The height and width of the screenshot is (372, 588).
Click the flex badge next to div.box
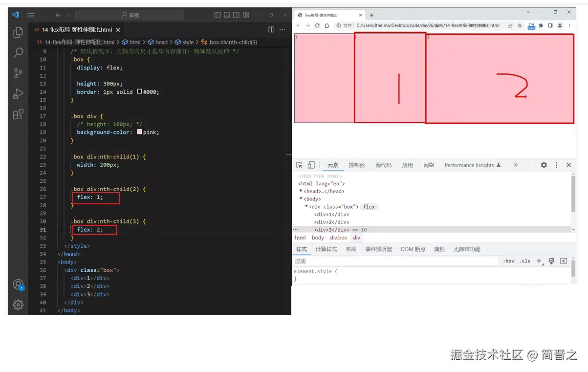click(x=369, y=206)
